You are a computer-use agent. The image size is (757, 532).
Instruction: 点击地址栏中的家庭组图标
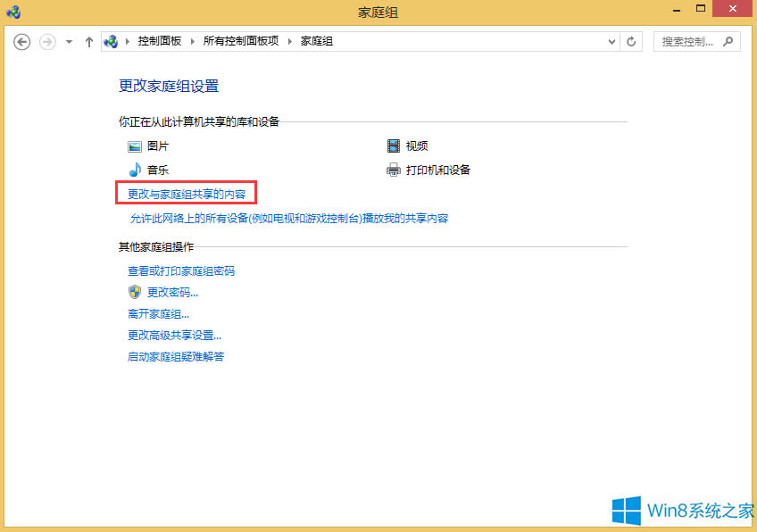click(111, 41)
